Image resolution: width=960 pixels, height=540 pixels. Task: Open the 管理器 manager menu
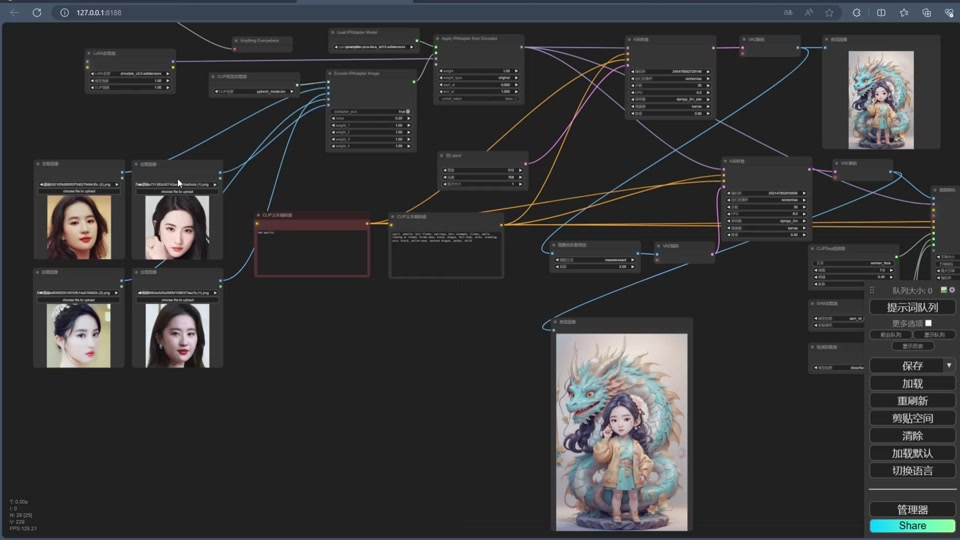(912, 510)
